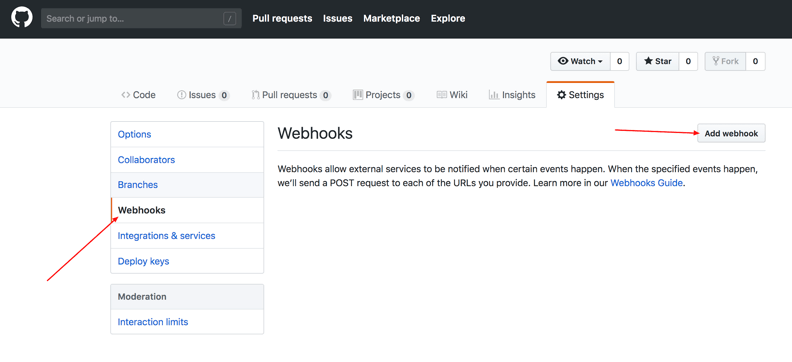Switch to the Projects tab
Image resolution: width=792 pixels, height=362 pixels.
[x=384, y=95]
